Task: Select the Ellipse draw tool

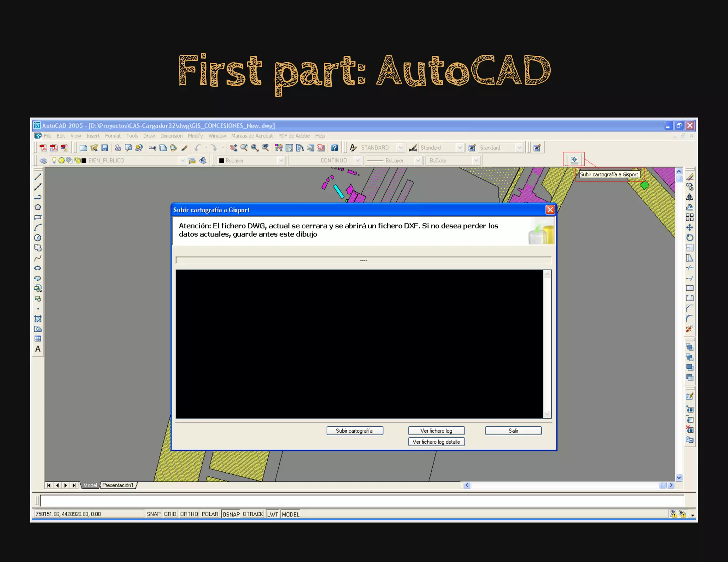Action: [x=38, y=268]
